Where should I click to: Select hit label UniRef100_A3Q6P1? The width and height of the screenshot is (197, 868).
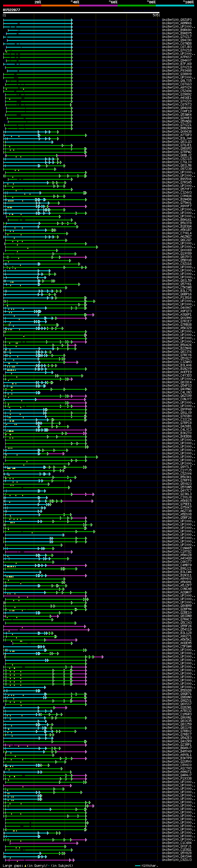(x=177, y=315)
